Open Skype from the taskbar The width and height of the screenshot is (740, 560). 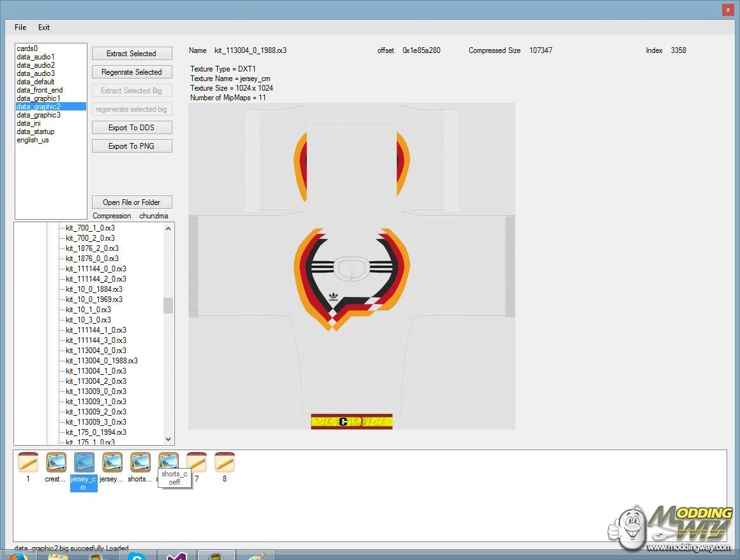click(x=137, y=556)
